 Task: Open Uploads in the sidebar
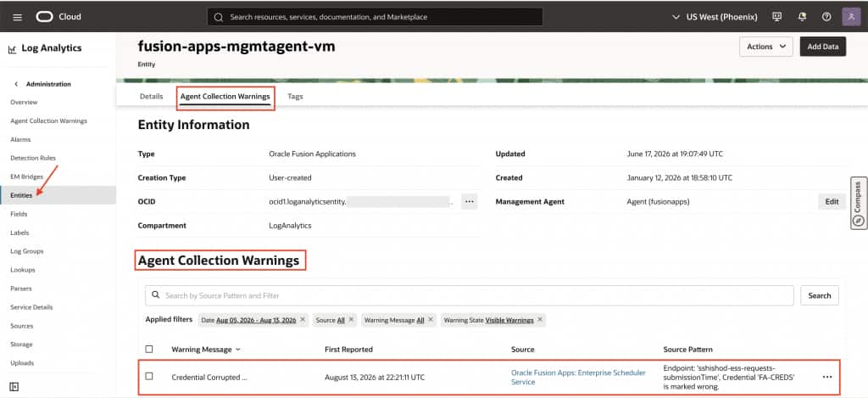22,363
